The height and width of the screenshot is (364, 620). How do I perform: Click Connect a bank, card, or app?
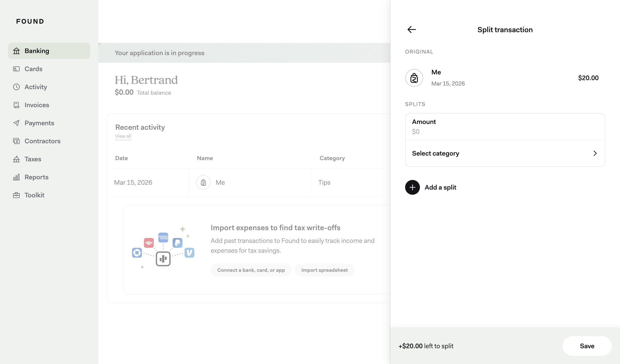(251, 270)
